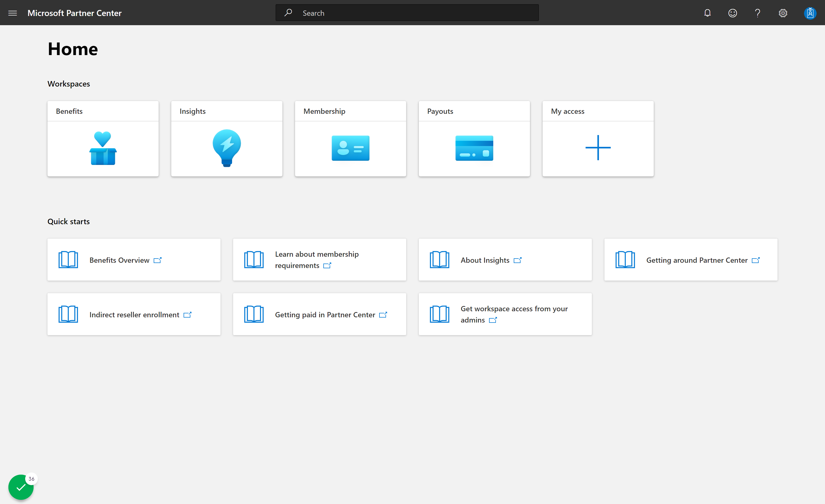This screenshot has width=825, height=504.
Task: Click the Insights lightbulb icon
Action: click(x=227, y=148)
